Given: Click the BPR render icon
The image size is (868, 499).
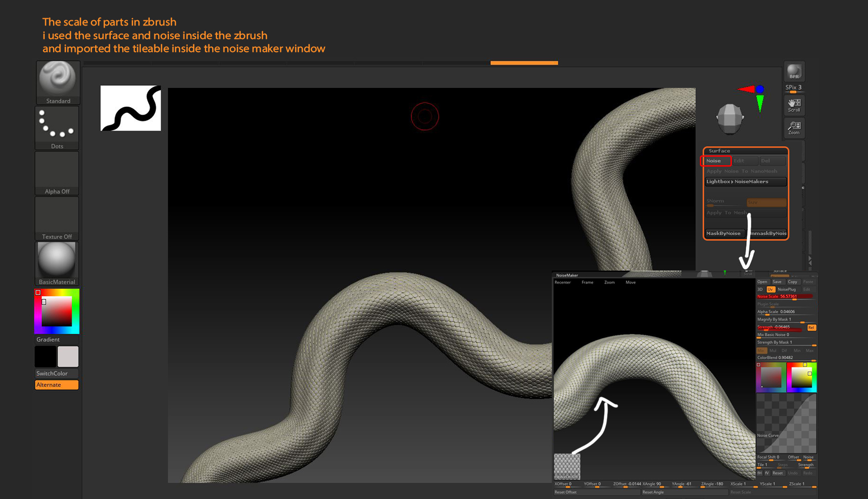Looking at the screenshot, I should point(794,72).
